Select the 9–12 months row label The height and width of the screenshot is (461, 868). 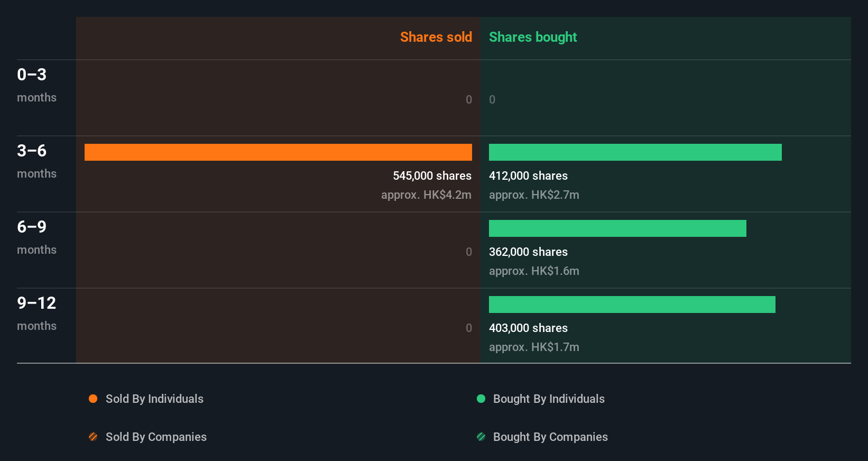tap(36, 313)
